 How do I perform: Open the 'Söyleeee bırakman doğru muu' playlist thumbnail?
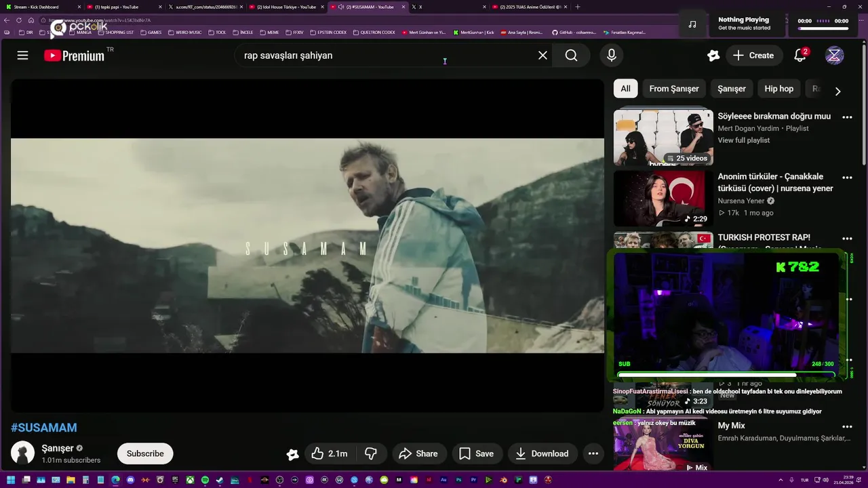[x=663, y=138]
